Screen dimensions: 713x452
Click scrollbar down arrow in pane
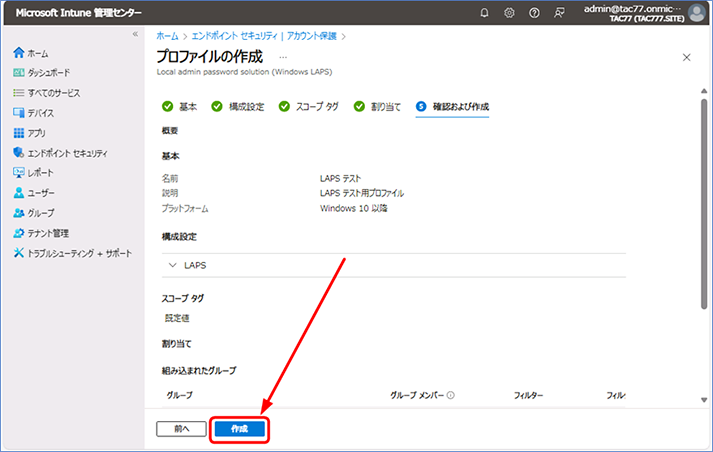(704, 400)
